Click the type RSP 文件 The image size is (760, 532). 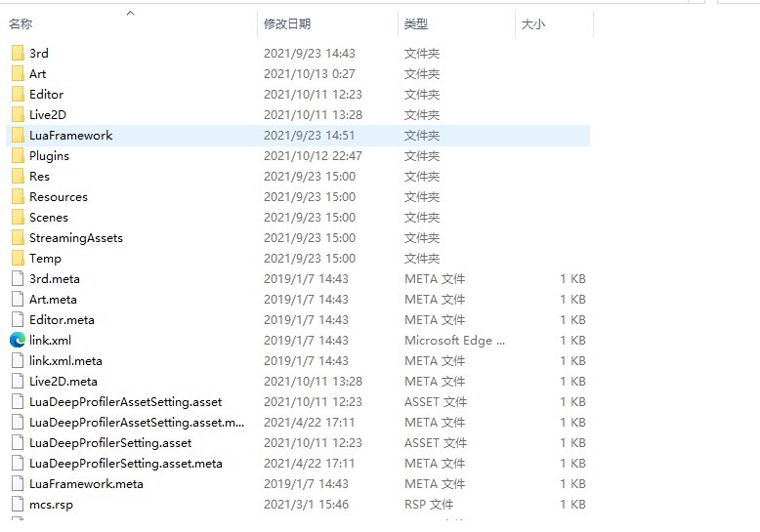pos(429,504)
